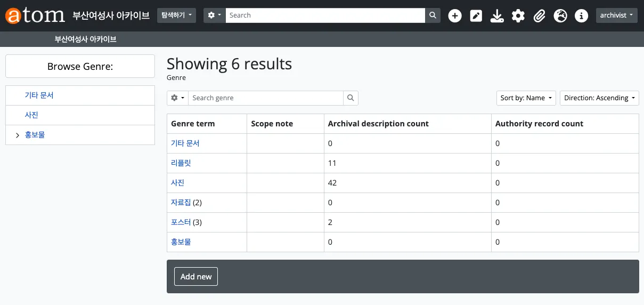Open the Import download icon menu
Viewport: 644px width, 305px height.
(497, 16)
